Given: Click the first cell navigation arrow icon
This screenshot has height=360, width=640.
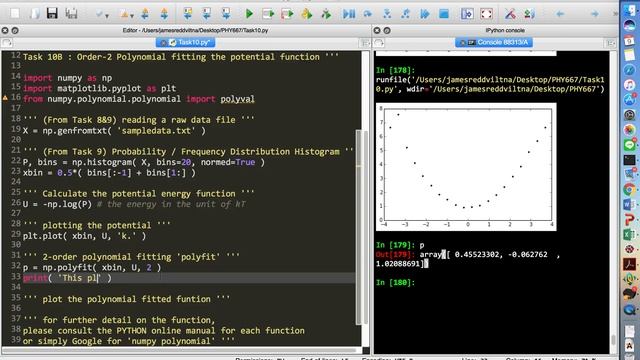Looking at the screenshot, I should click(x=187, y=14).
